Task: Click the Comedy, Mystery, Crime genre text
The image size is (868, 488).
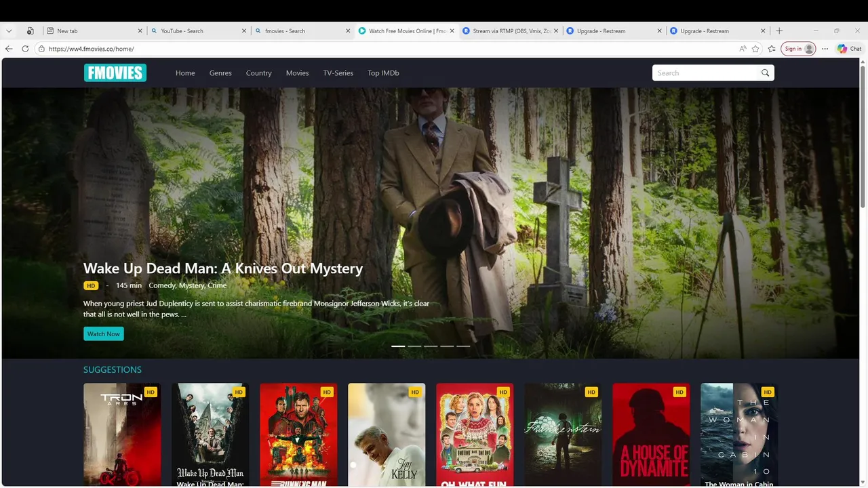Action: pos(188,285)
